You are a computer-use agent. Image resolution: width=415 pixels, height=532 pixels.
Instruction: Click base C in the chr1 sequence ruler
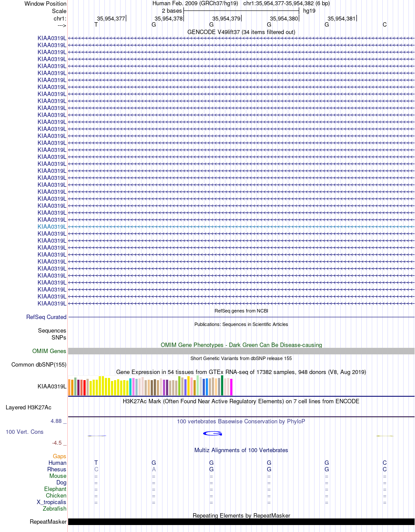pyautogui.click(x=384, y=25)
